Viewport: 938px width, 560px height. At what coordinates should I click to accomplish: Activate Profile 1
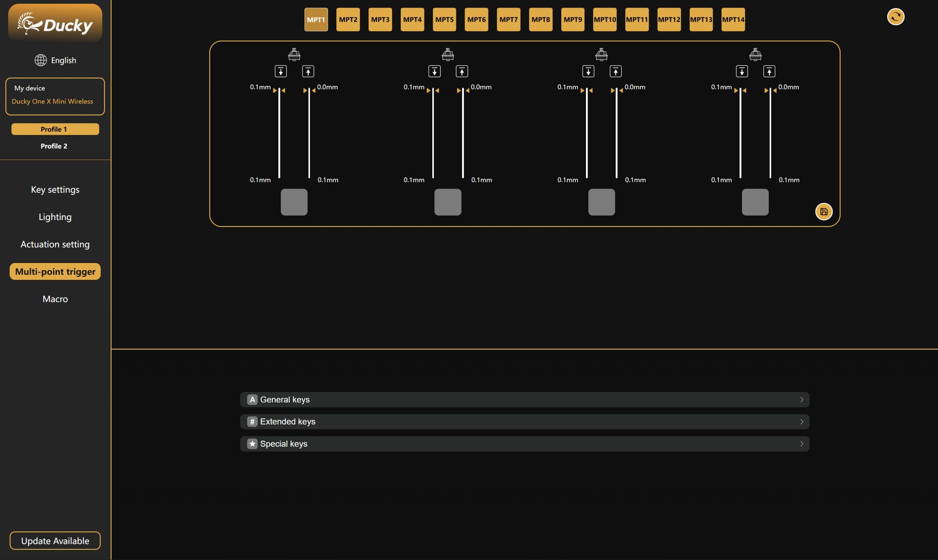coord(55,129)
